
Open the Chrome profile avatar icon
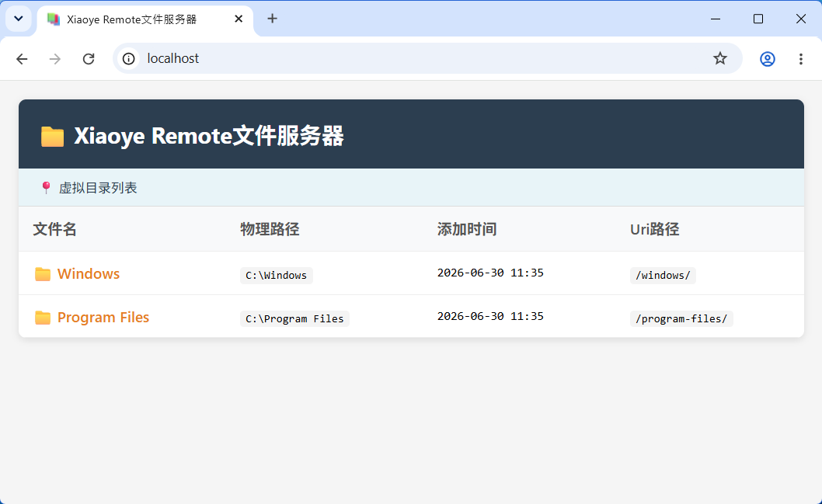(767, 59)
